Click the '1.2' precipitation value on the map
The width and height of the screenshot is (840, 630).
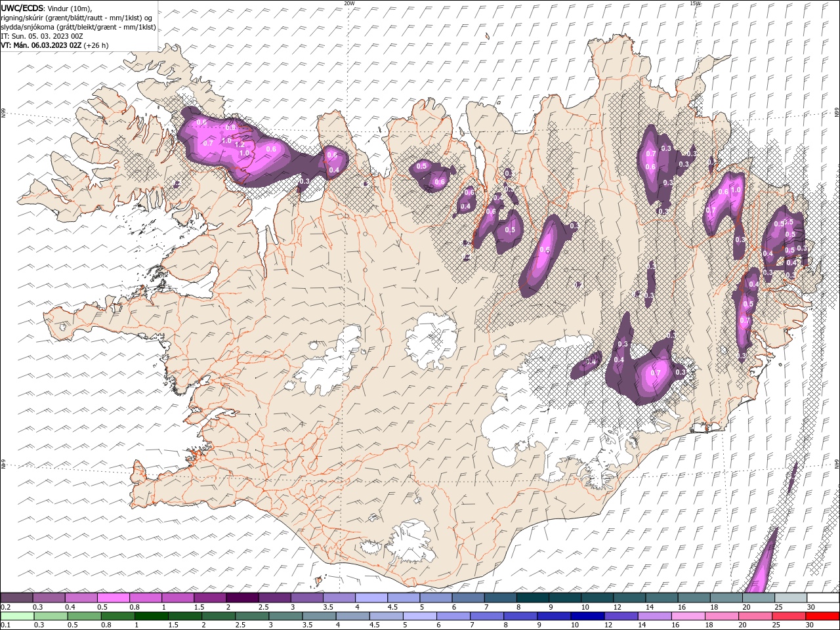(240, 144)
